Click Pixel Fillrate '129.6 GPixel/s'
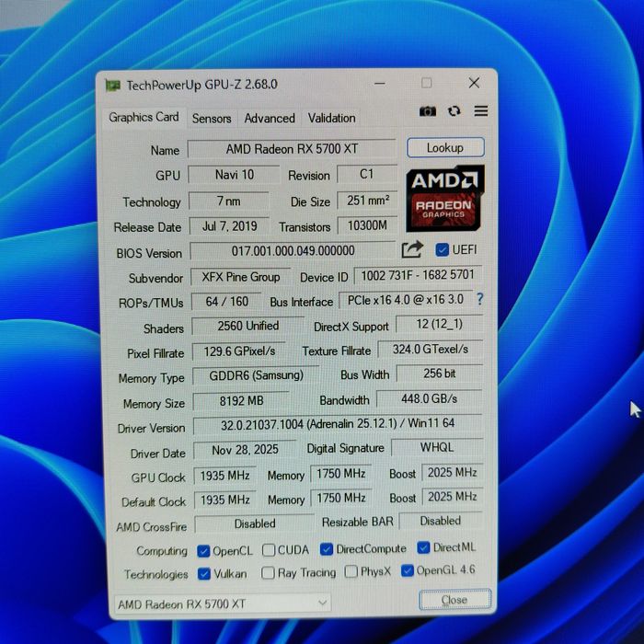644x644 pixels. point(239,351)
